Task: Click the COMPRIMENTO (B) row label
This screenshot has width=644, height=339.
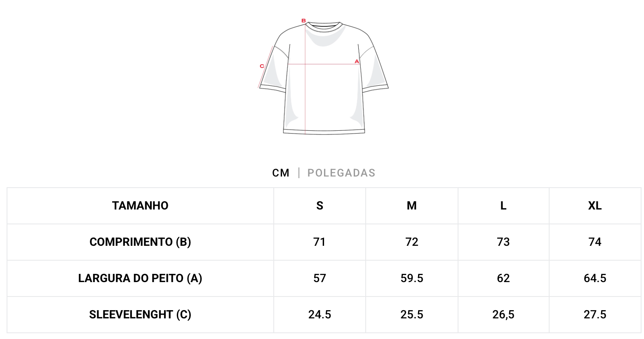Action: point(140,242)
